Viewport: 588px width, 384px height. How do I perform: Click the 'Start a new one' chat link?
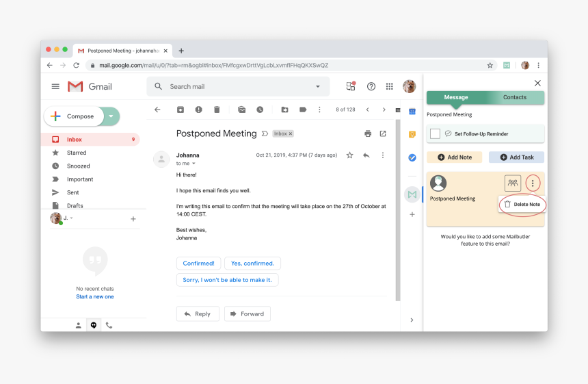point(95,296)
